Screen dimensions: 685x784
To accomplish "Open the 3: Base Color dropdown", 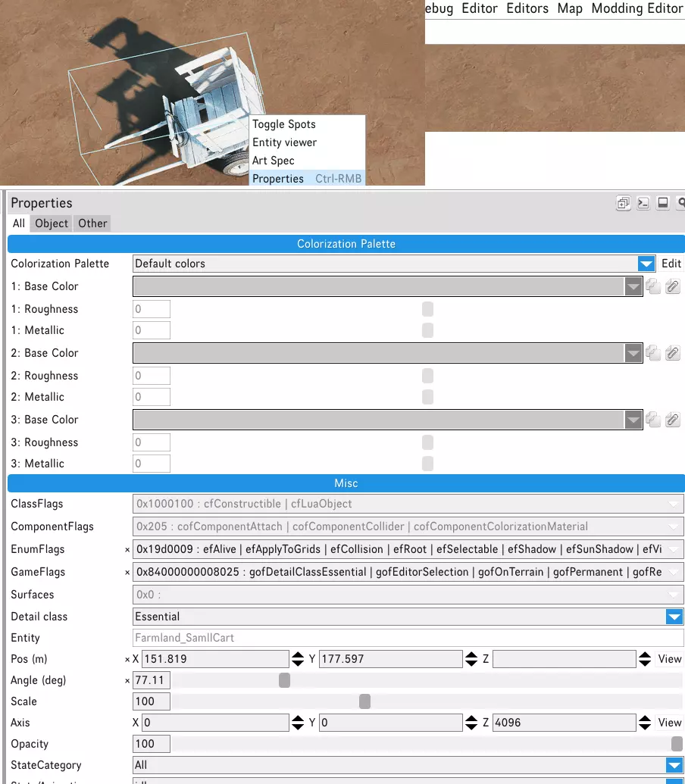I will (x=633, y=420).
